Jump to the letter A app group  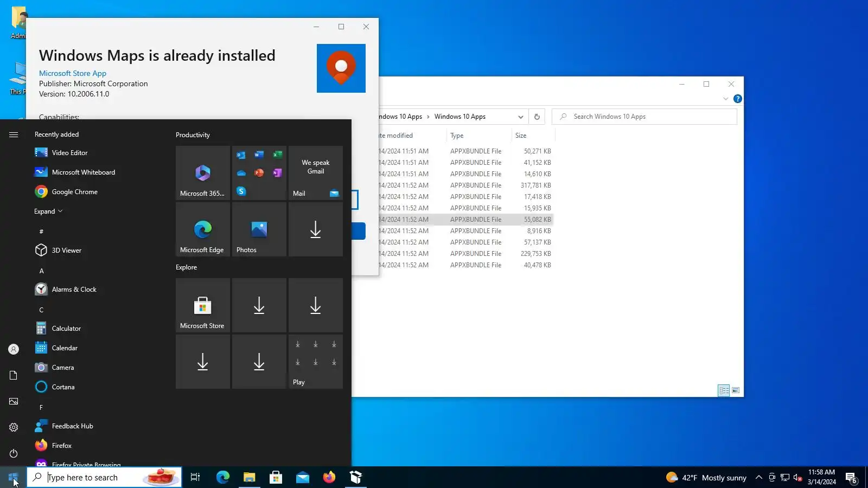41,271
